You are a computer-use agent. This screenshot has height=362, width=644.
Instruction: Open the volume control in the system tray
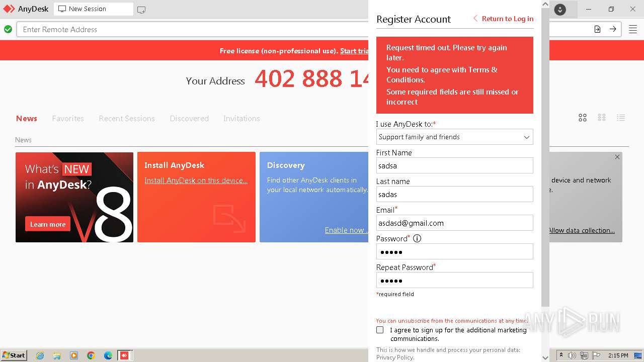(572, 355)
